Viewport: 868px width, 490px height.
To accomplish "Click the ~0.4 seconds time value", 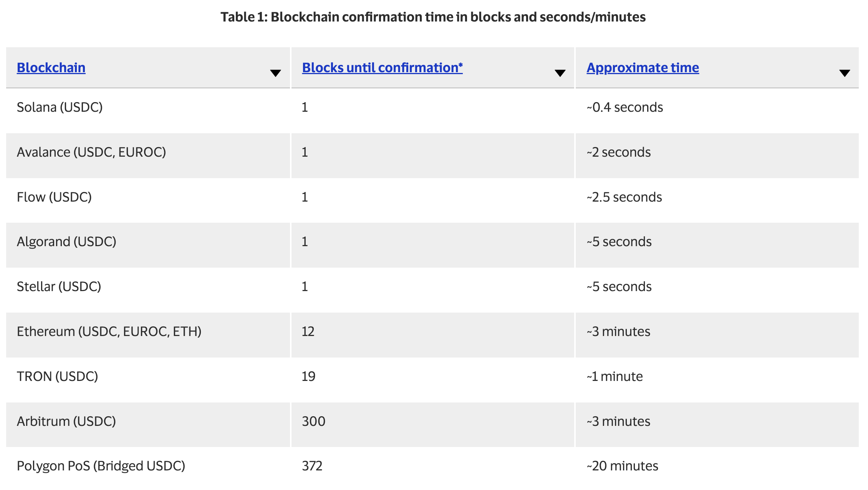I will (624, 107).
